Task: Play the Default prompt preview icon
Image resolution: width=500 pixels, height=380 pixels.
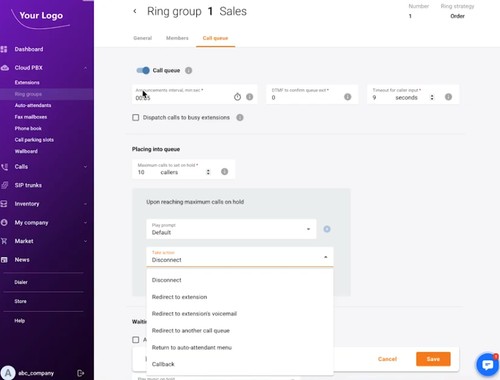Action: (327, 229)
